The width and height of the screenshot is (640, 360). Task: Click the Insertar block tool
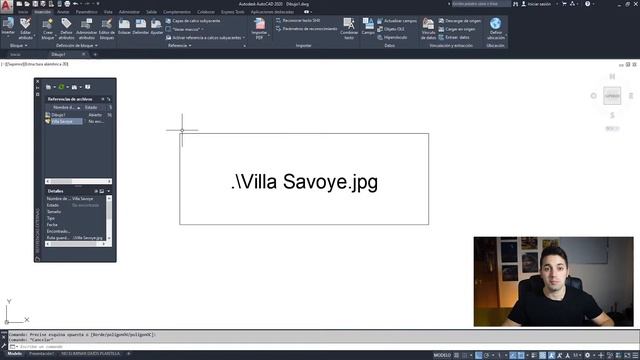(x=8, y=27)
